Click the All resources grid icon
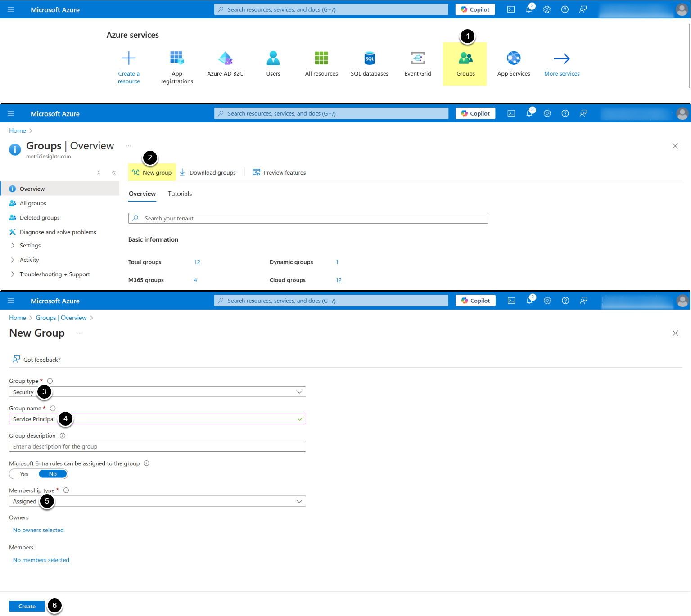This screenshot has height=616, width=691. point(321,58)
